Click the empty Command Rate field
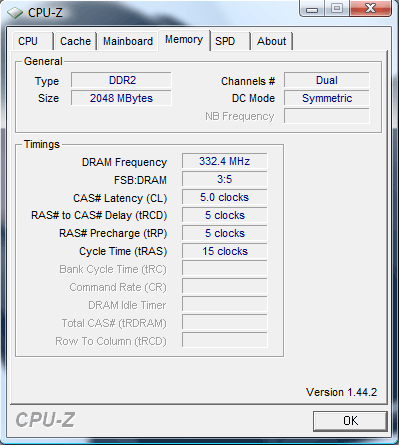The height and width of the screenshot is (445, 399). pyautogui.click(x=225, y=287)
